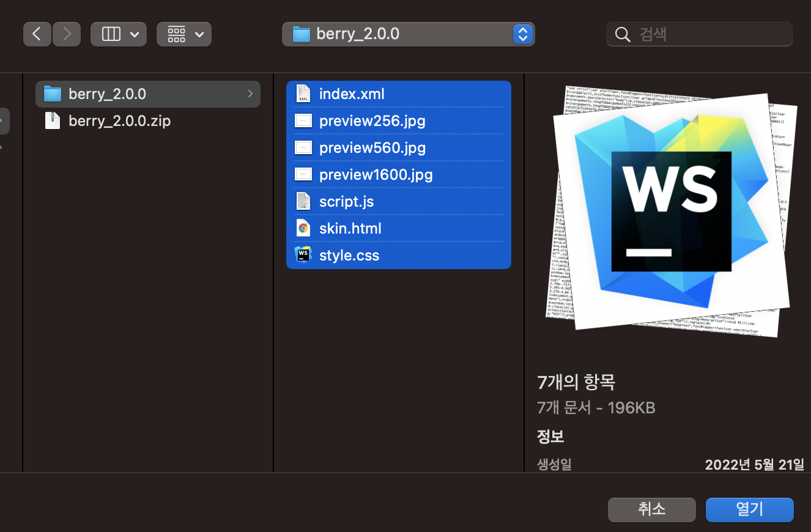Go forward with the right chevron button

(67, 34)
